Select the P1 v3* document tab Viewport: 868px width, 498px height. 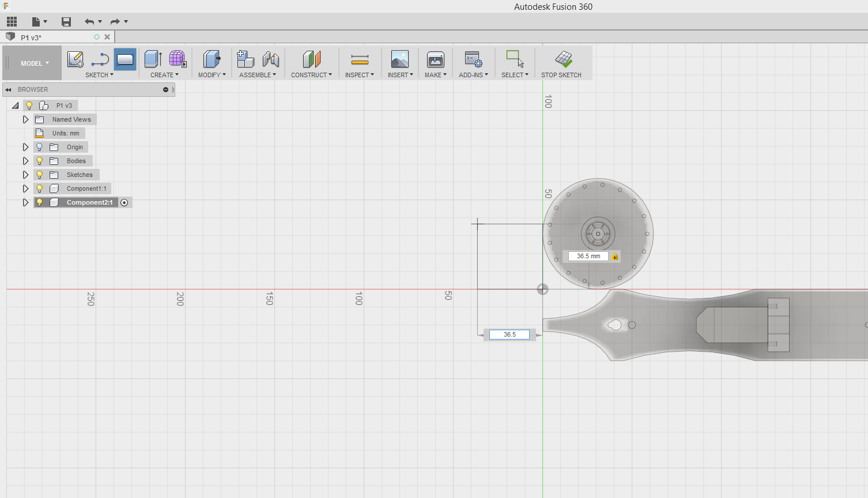coord(58,37)
